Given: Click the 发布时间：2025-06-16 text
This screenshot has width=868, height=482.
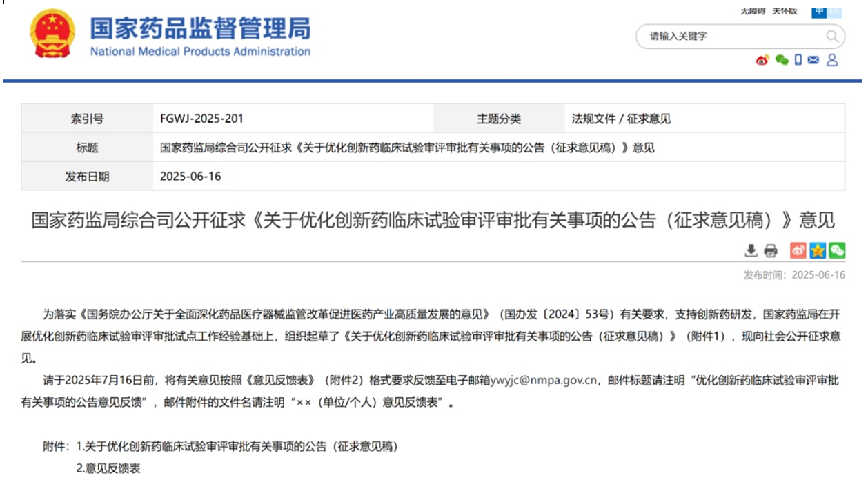Looking at the screenshot, I should point(794,275).
